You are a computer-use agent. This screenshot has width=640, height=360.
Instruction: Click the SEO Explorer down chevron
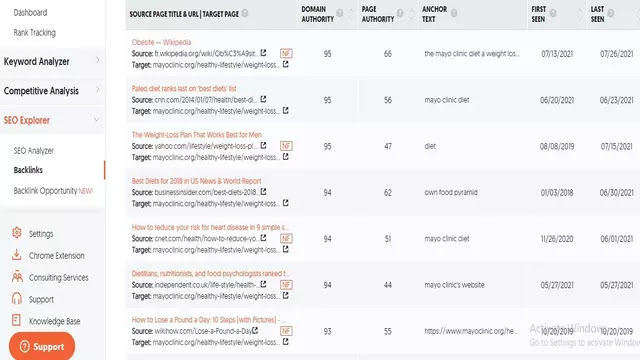click(97, 120)
